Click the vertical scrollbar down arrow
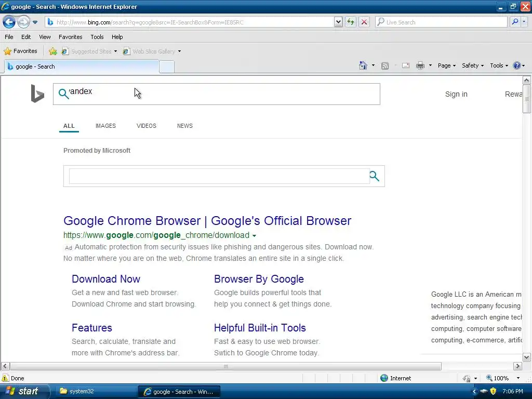Viewport: 532px width, 399px height. pyautogui.click(x=526, y=357)
